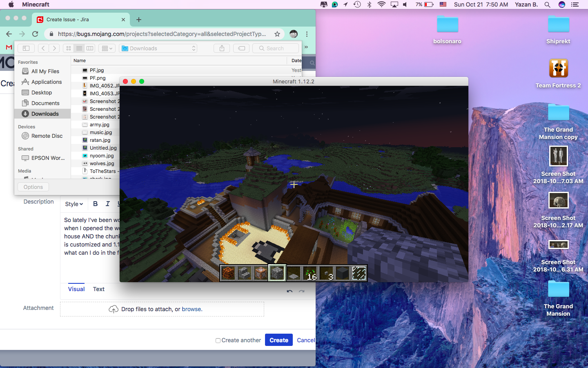Viewport: 588px width, 368px height.
Task: Switch file dialog to column view
Action: click(90, 48)
